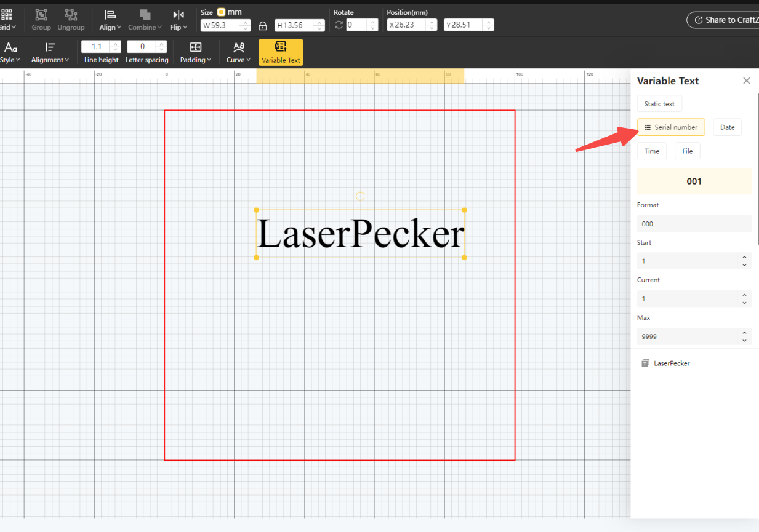Toggle the aspect ratio lock padlock
Image resolution: width=759 pixels, height=532 pixels.
point(262,25)
